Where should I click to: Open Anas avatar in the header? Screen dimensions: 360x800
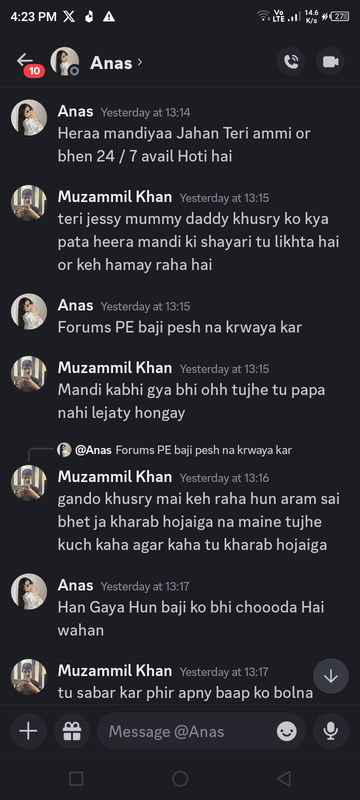[65, 62]
